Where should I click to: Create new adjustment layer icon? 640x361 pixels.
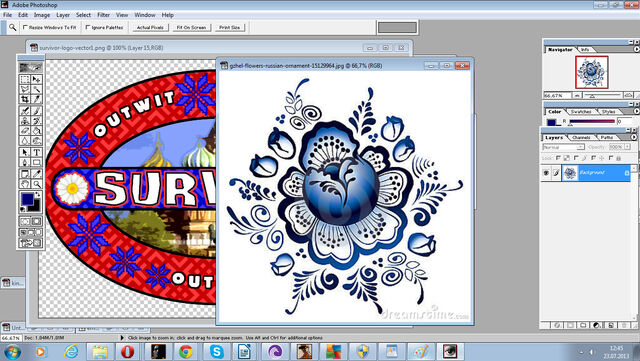tap(596, 325)
